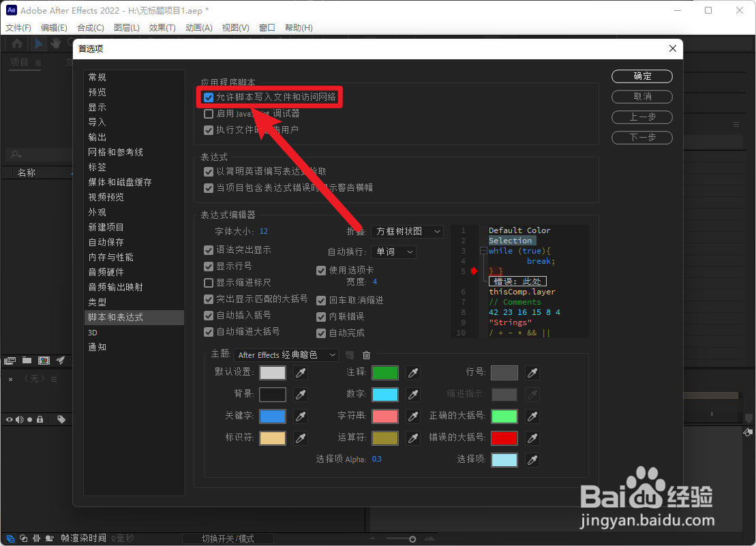Open the 文件(F) menu
The width and height of the screenshot is (756, 546).
tap(18, 28)
